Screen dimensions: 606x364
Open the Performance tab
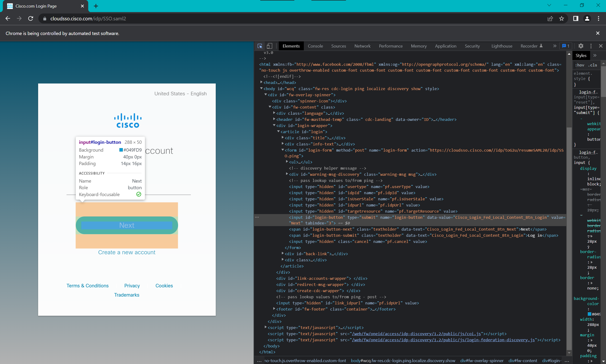point(391,46)
